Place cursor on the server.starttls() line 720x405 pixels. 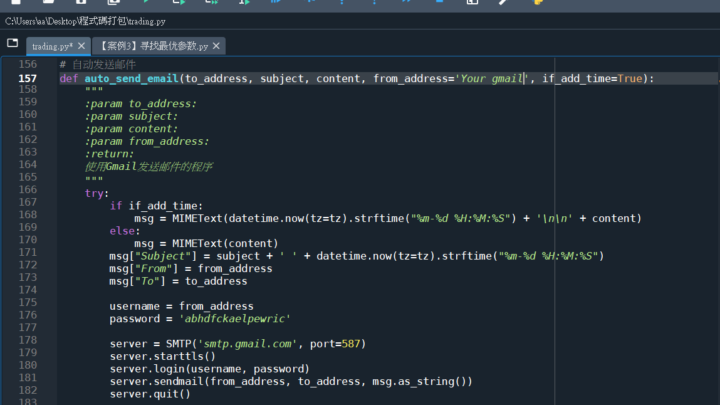coord(162,356)
